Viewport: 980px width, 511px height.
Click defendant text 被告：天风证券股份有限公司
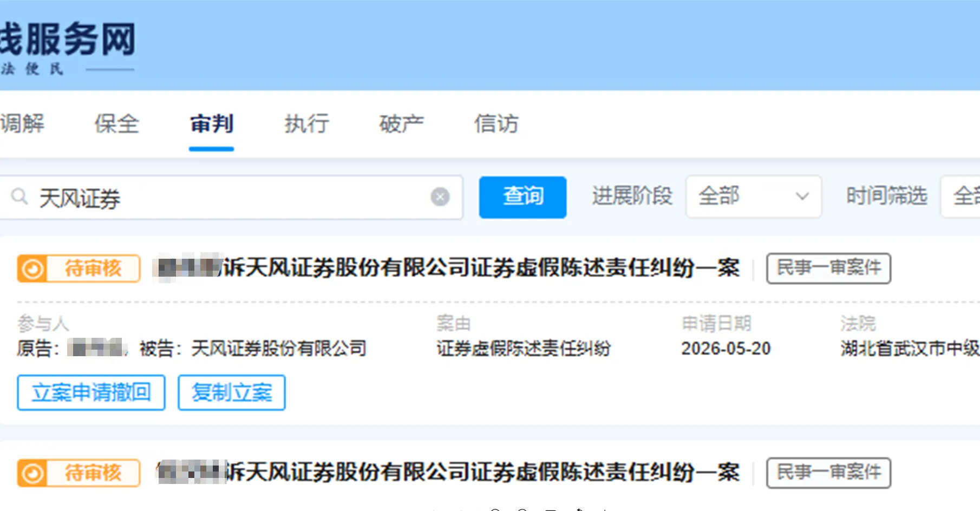pos(253,349)
